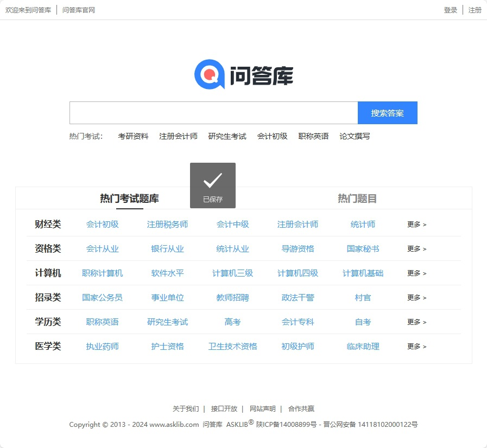Click 关于我们 in the footer
The height and width of the screenshot is (448, 487).
(186, 409)
